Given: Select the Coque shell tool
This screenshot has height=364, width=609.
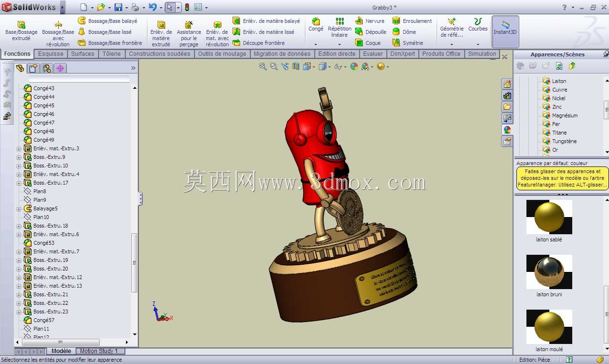Looking at the screenshot, I should 368,43.
